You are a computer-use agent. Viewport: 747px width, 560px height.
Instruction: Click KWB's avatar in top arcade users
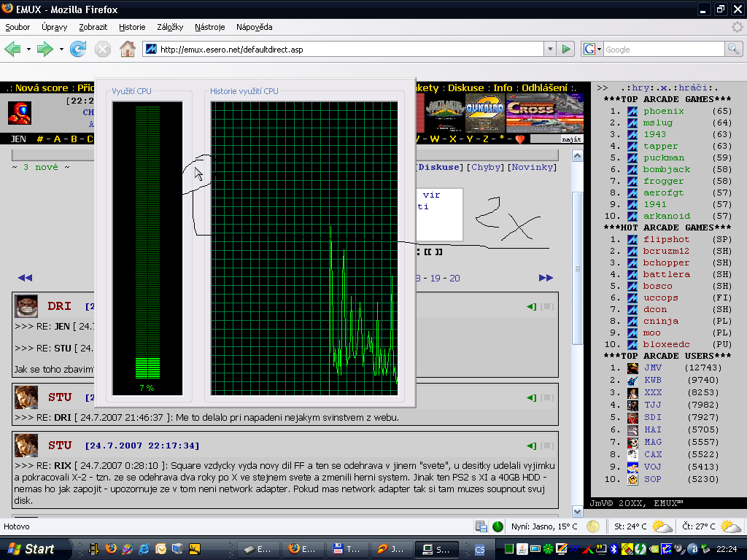[x=632, y=380]
